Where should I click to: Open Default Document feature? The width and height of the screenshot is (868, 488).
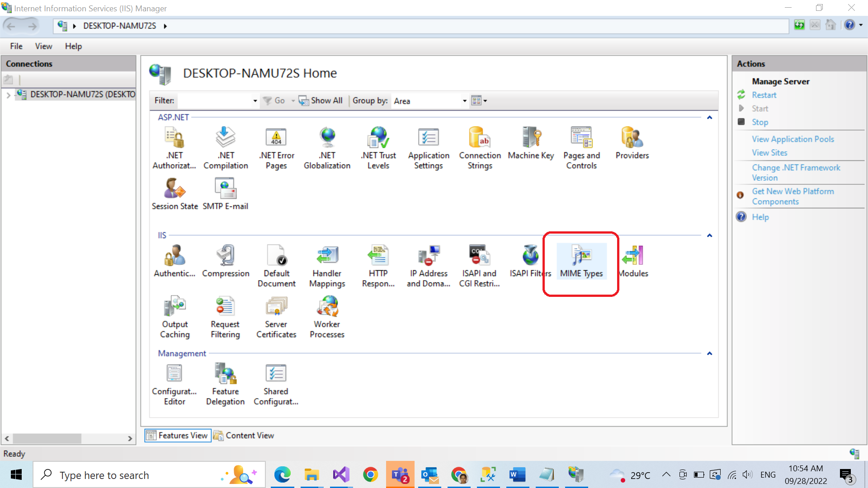coord(276,266)
